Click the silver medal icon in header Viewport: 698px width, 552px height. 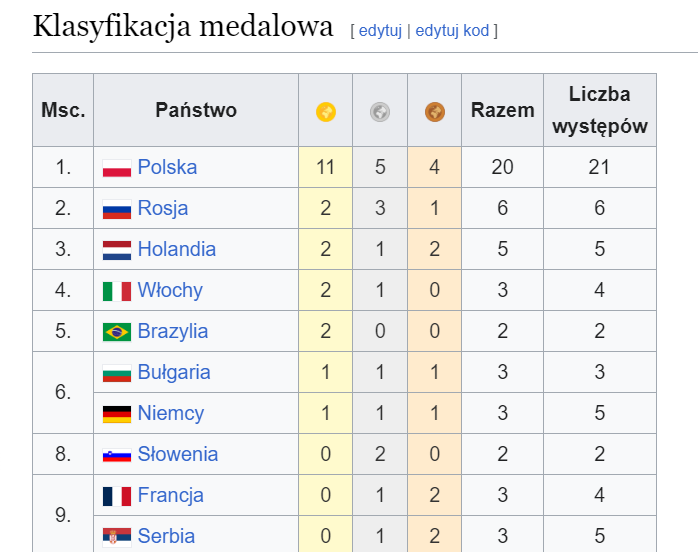coord(380,111)
